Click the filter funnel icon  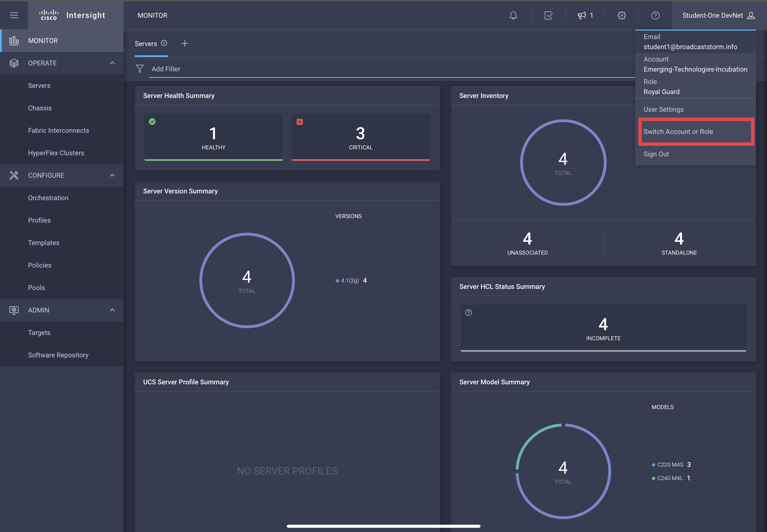(140, 69)
